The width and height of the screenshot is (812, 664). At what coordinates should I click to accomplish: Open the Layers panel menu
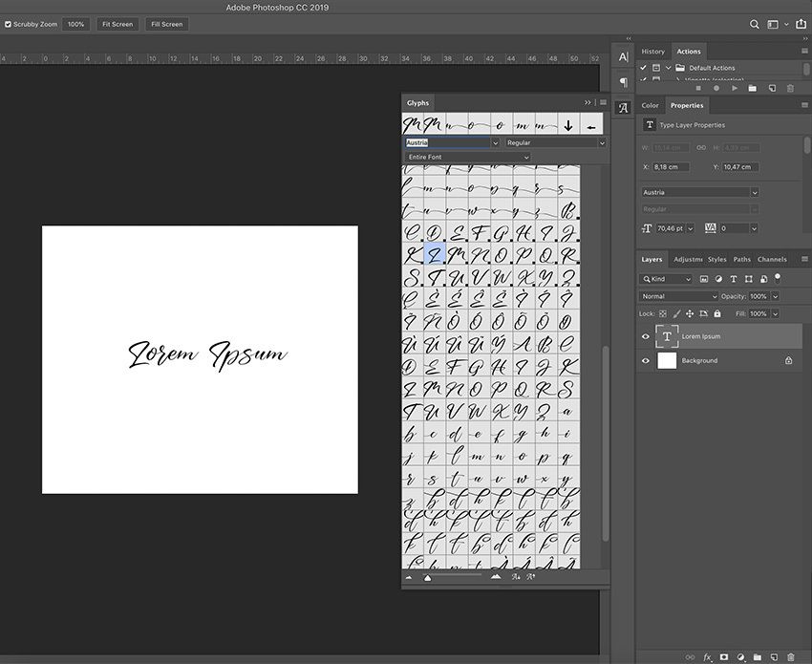(804, 259)
